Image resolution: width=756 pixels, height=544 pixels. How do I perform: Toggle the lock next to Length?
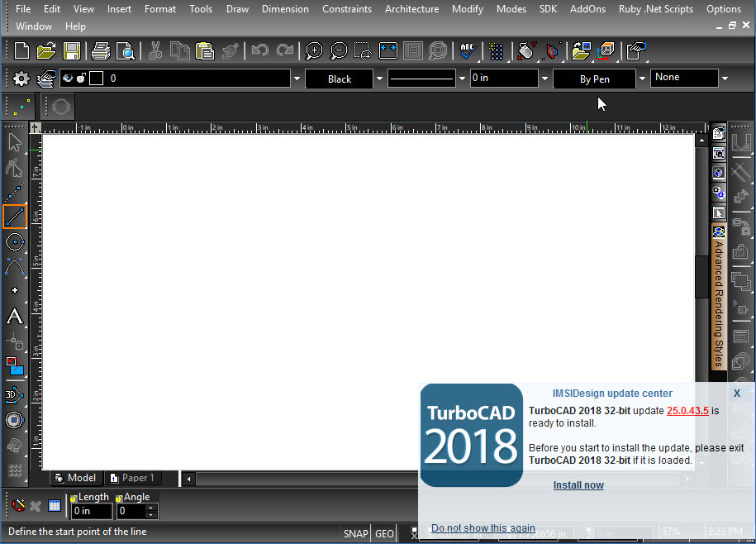(74, 499)
